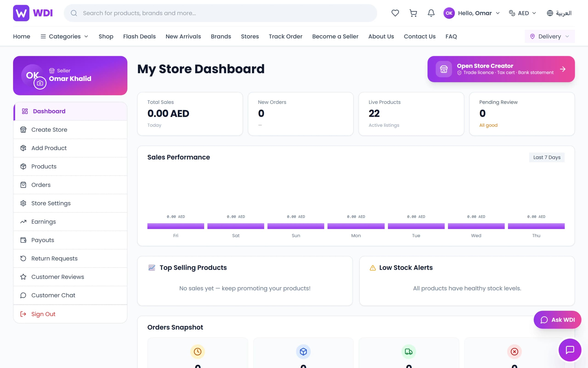This screenshot has height=368, width=588.
Task: Click the storefront icon in Store Creator banner
Action: tap(444, 69)
